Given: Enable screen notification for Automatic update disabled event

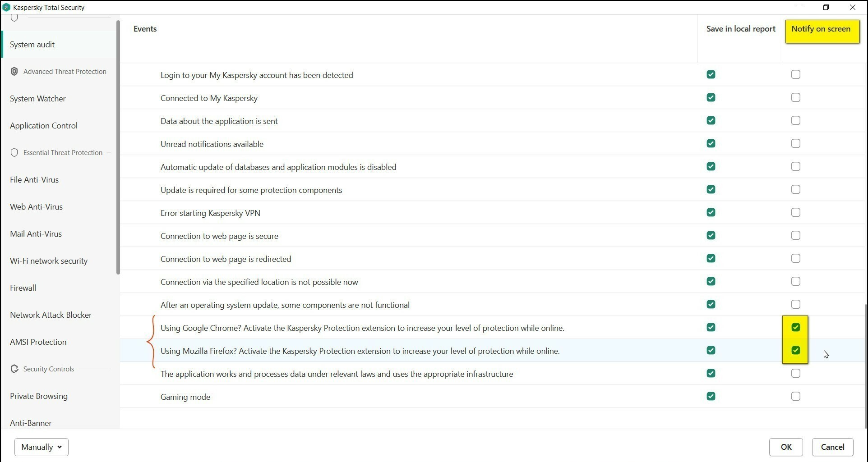Looking at the screenshot, I should point(796,166).
